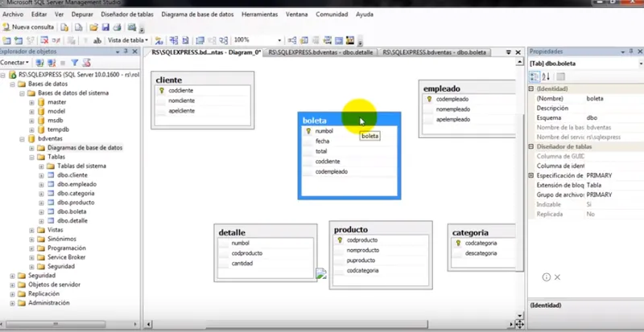
Task: Click the add table icon with green plus
Action: click(18, 40)
